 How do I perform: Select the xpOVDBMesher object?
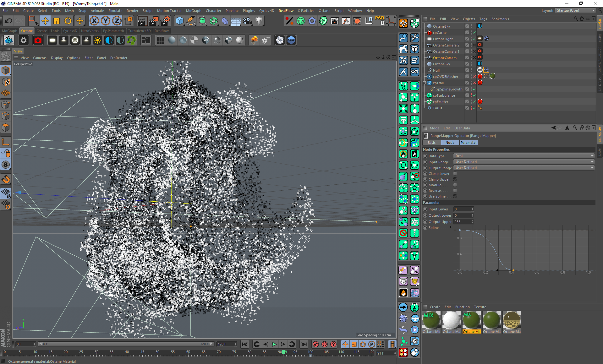pyautogui.click(x=445, y=77)
